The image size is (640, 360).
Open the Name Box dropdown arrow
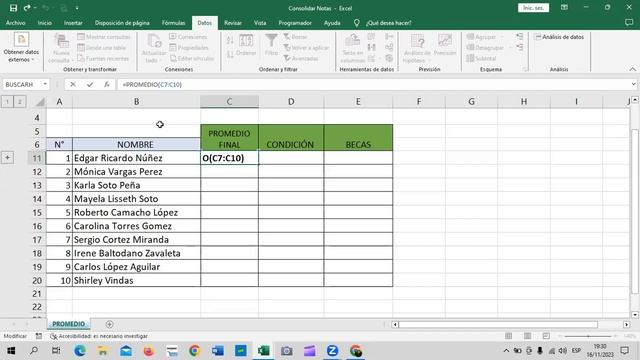point(45,84)
